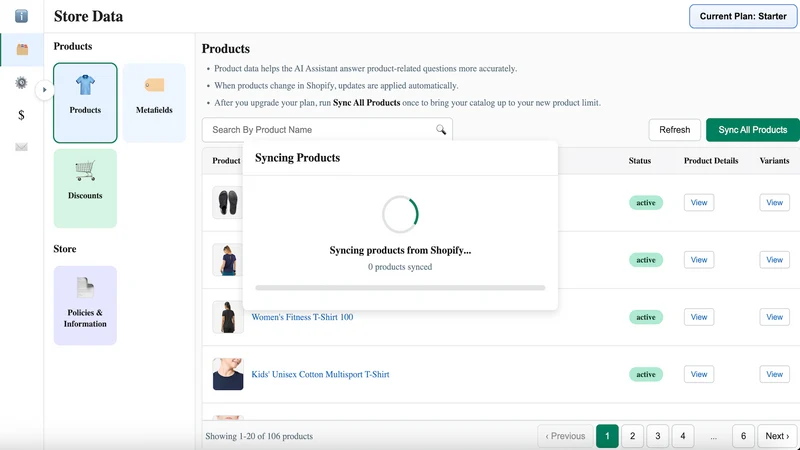Image resolution: width=800 pixels, height=450 pixels.
Task: Click the Status column header
Action: (640, 161)
